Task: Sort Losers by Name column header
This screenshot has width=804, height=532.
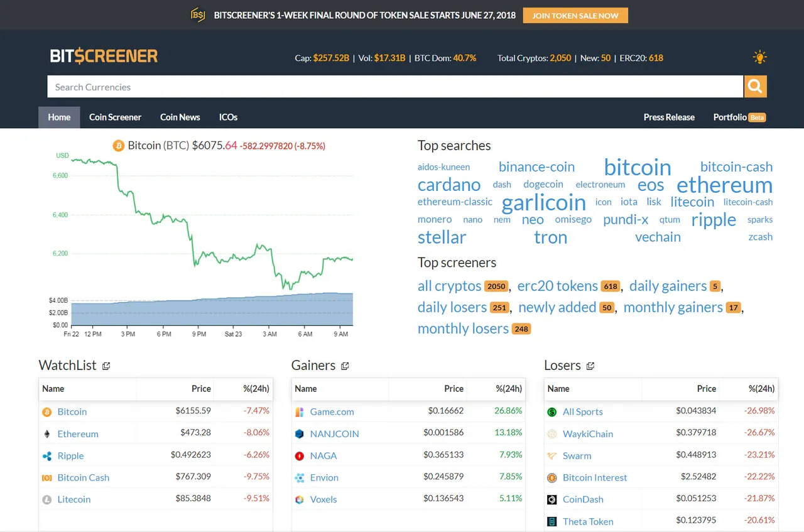Action: [x=558, y=389]
